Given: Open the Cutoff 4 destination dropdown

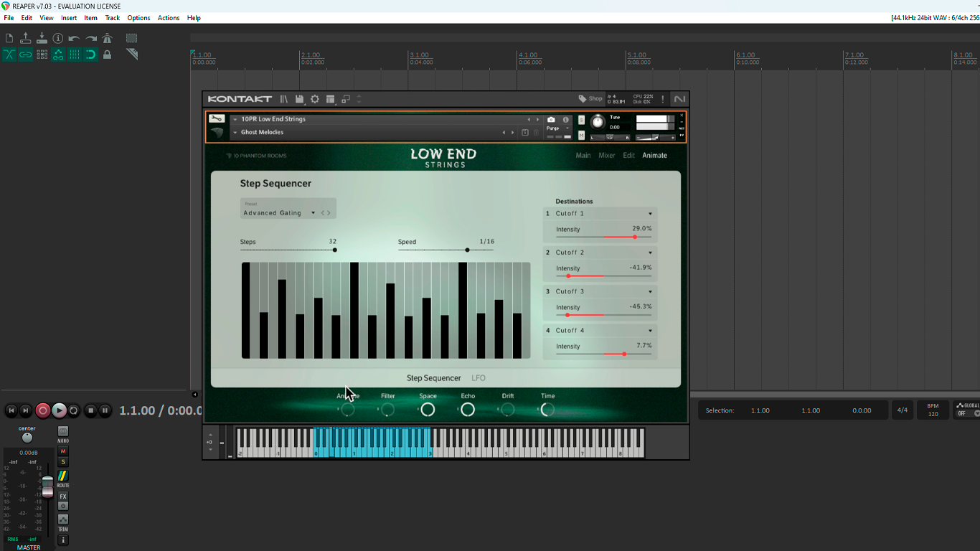Looking at the screenshot, I should coord(600,331).
